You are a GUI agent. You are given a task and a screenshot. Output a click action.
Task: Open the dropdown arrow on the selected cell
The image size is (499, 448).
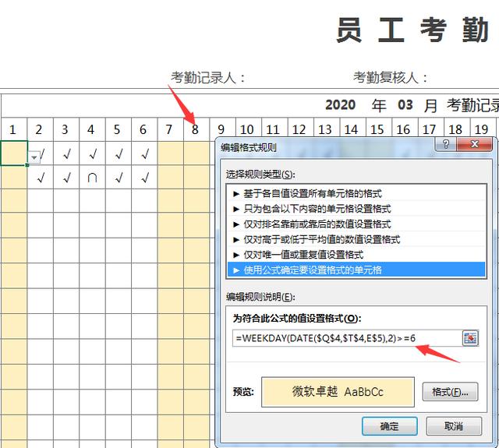[34, 157]
